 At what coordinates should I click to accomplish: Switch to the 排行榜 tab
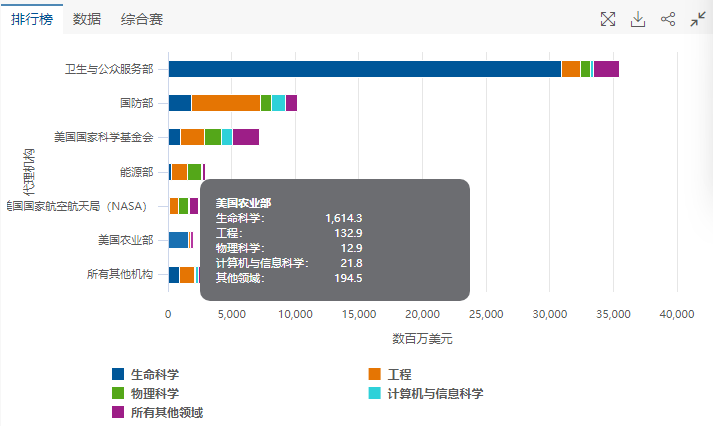pos(32,19)
